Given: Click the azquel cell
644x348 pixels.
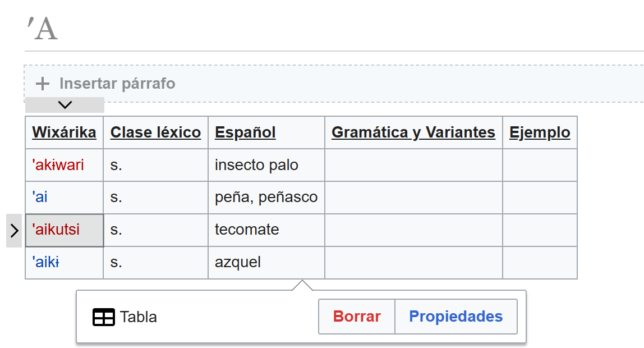Looking at the screenshot, I should pos(238,262).
